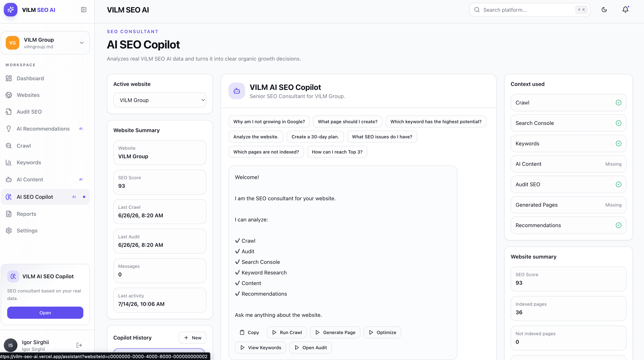Open Audit SEO in the sidebar
644x360 pixels.
[x=45, y=112]
